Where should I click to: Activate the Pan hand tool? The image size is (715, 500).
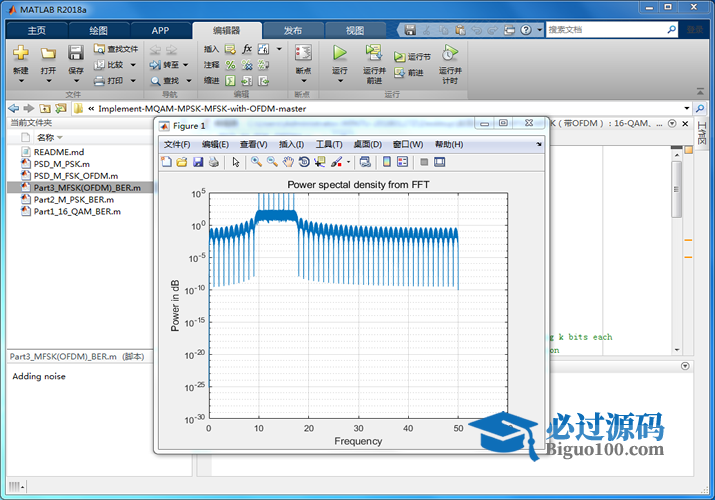[x=288, y=162]
